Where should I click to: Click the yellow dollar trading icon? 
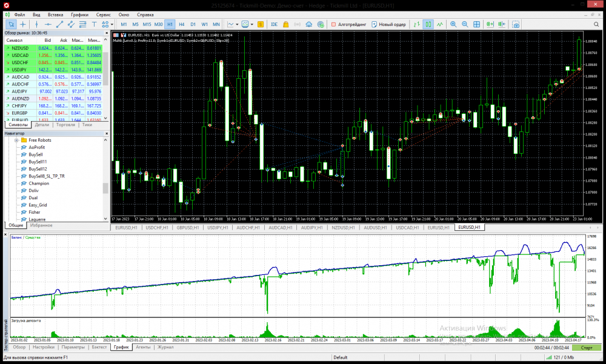(x=261, y=24)
